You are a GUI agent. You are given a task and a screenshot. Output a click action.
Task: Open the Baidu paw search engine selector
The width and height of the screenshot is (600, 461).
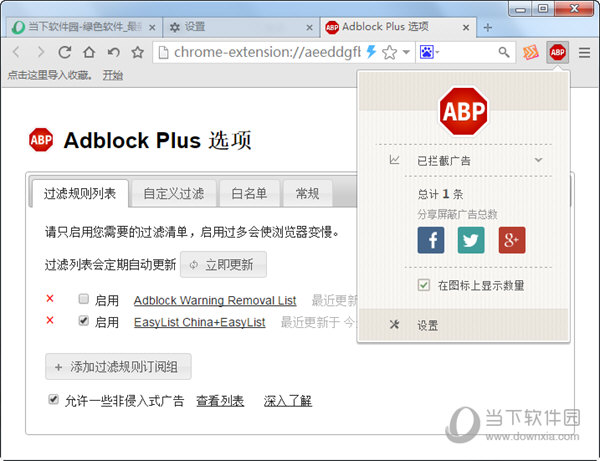click(429, 52)
